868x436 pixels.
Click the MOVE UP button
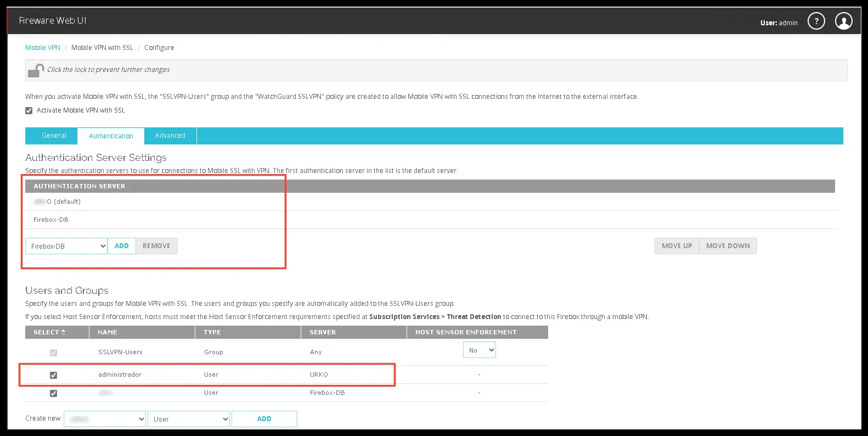click(677, 246)
